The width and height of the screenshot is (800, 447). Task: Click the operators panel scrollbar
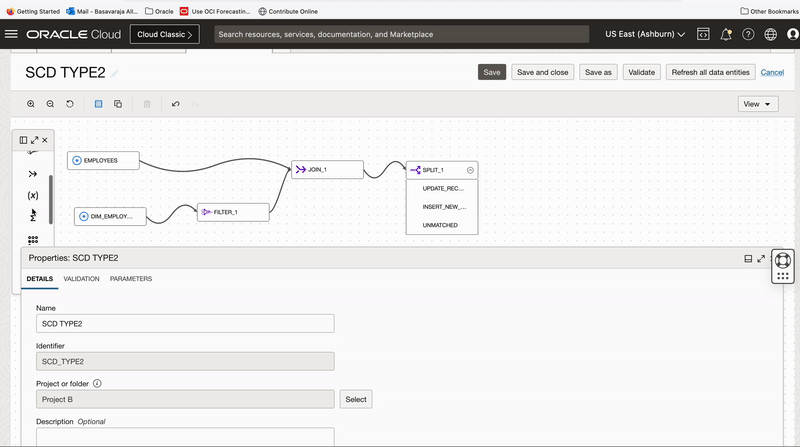click(x=51, y=200)
